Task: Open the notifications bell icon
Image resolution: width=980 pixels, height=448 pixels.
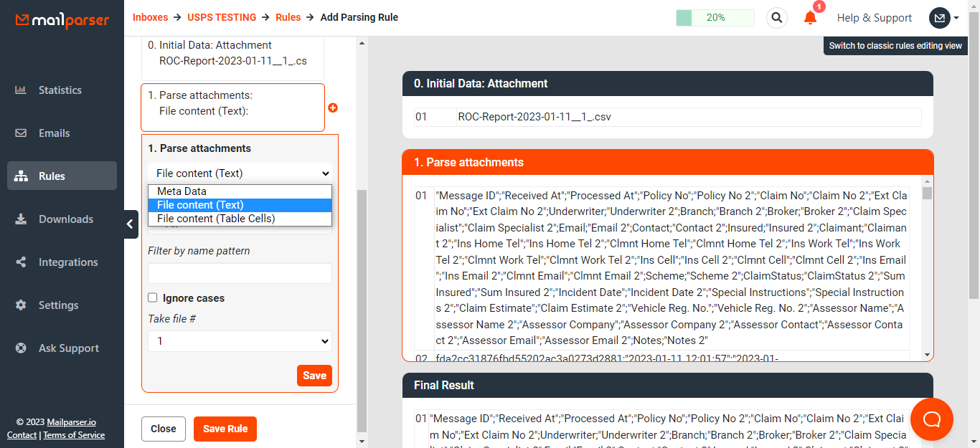Action: tap(810, 18)
